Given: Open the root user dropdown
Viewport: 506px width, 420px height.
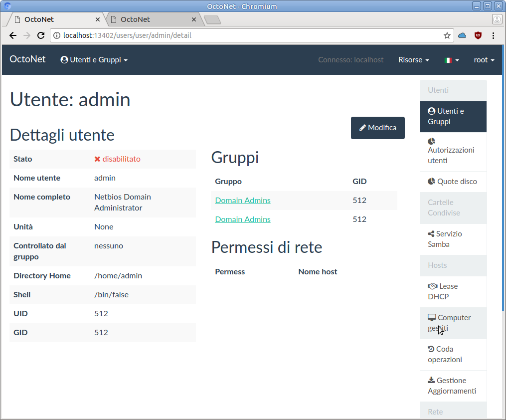Looking at the screenshot, I should click(x=484, y=60).
